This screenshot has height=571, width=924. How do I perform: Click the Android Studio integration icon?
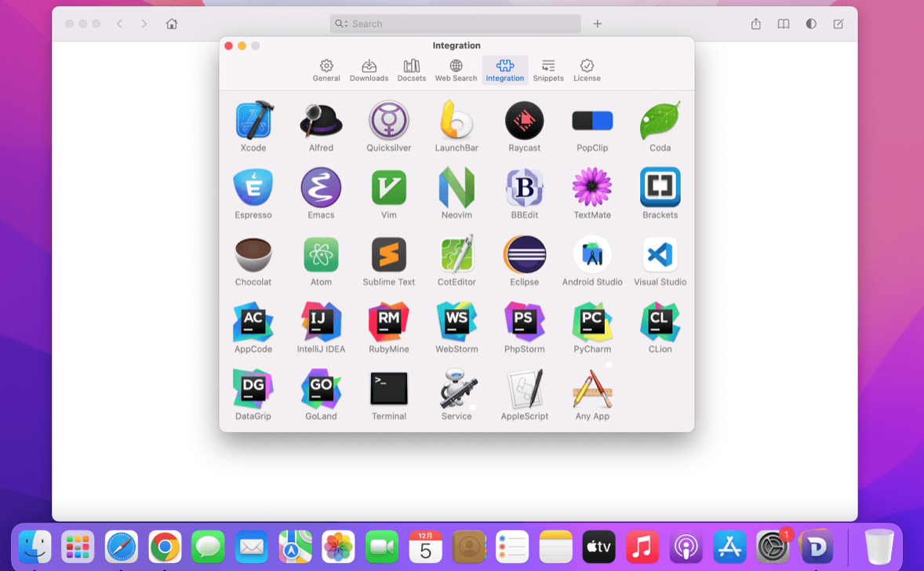tap(592, 255)
